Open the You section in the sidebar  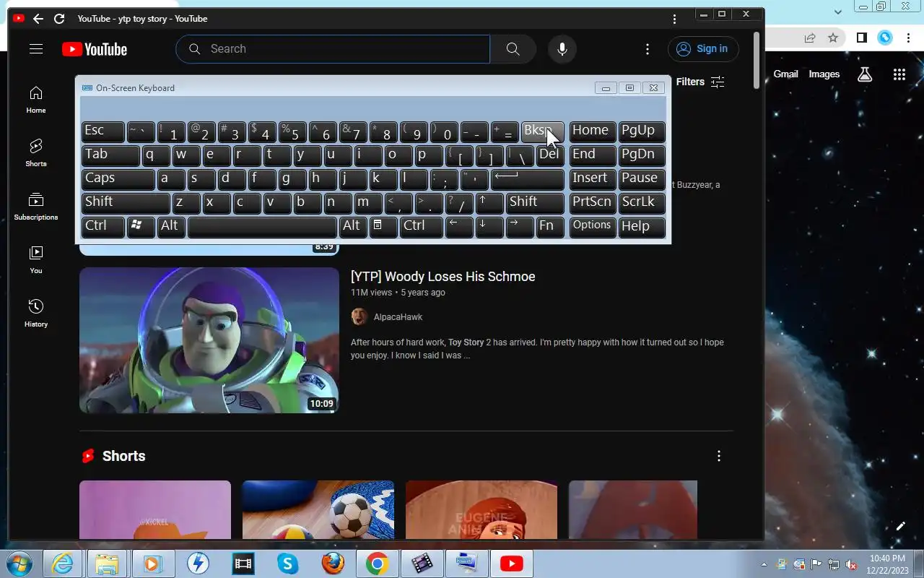coord(36,260)
